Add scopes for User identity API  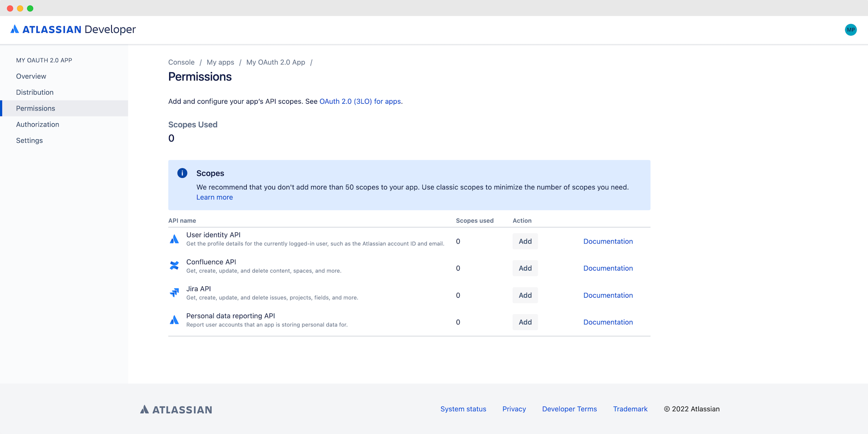pos(525,241)
